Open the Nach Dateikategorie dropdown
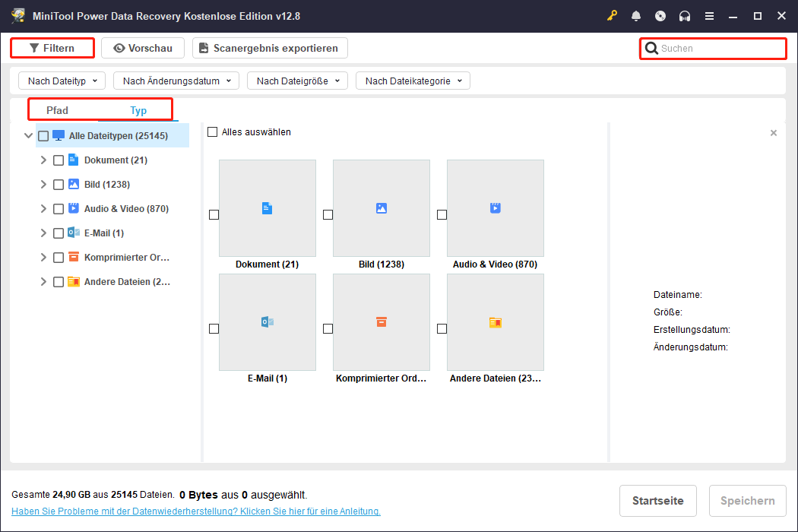798x532 pixels. pyautogui.click(x=413, y=81)
